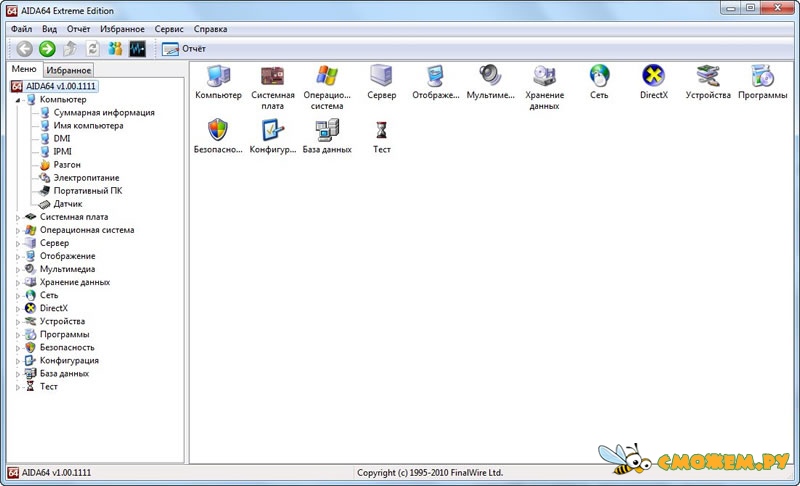
Task: Open the Справка menu
Action: pos(210,29)
